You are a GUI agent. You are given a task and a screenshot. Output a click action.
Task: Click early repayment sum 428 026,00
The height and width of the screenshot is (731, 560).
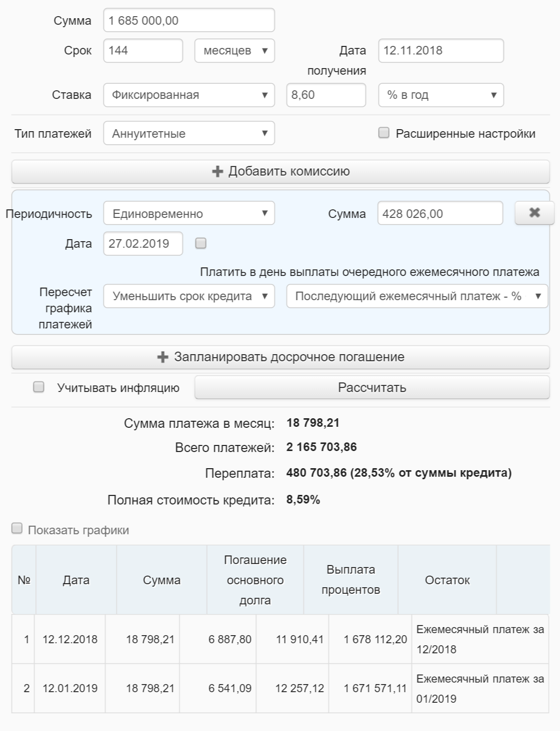click(x=440, y=213)
